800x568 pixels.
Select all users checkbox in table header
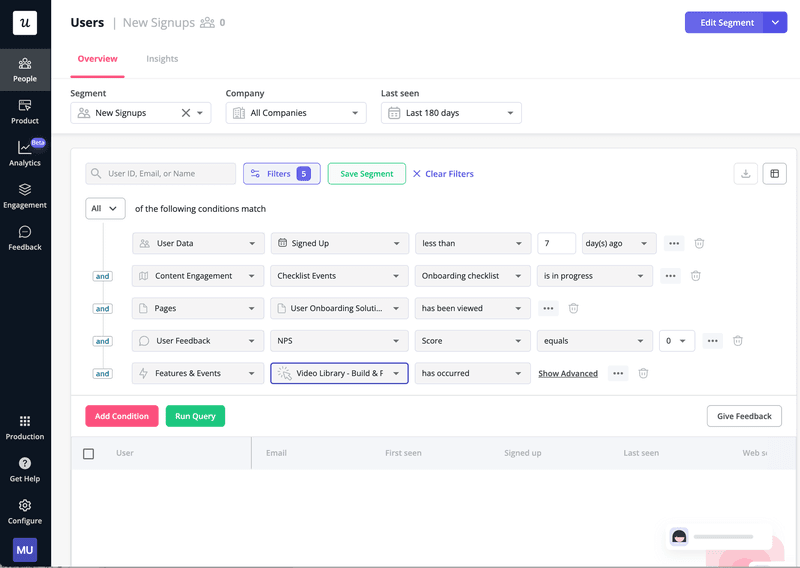coord(89,454)
